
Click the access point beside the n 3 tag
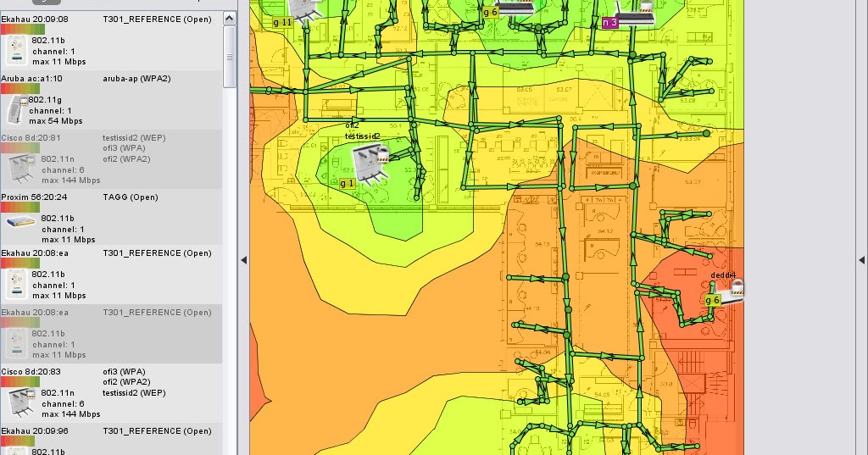click(636, 14)
